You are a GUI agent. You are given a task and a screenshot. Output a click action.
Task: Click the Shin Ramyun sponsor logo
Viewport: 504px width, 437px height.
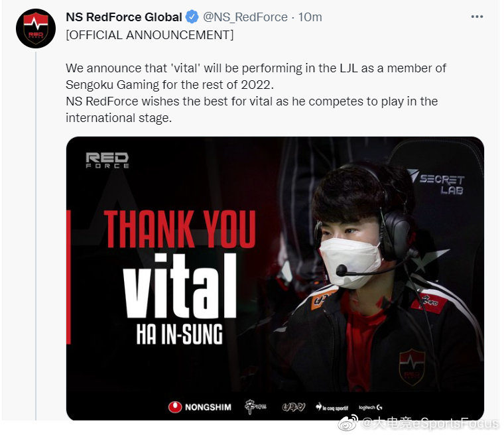(255, 406)
